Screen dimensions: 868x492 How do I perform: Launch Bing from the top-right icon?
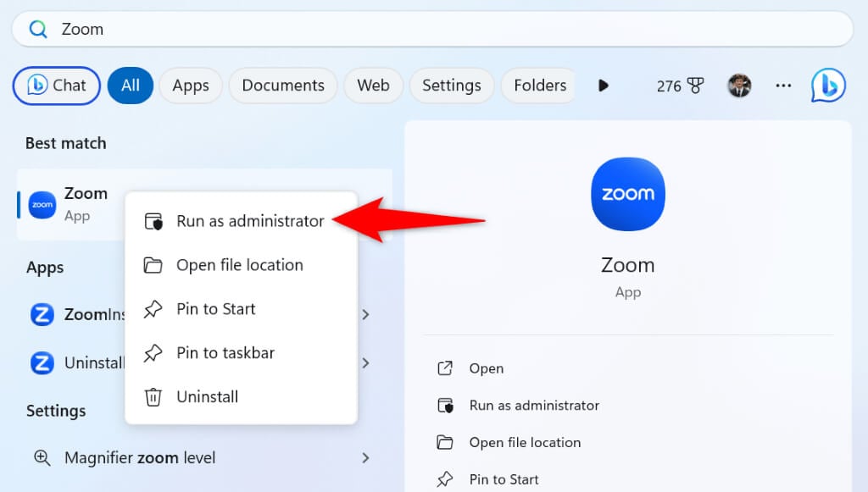point(828,86)
